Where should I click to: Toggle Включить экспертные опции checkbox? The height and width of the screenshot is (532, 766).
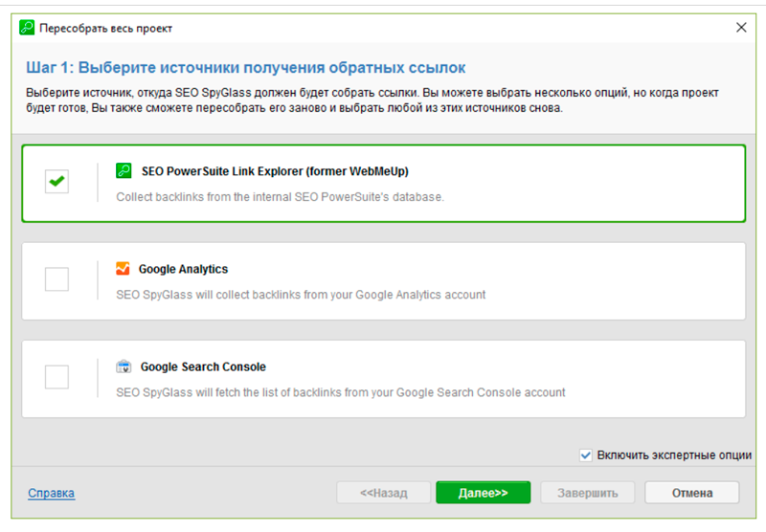(586, 455)
